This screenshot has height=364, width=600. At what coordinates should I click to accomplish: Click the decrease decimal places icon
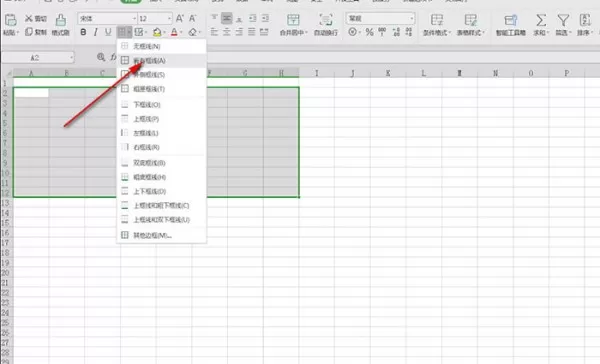click(x=409, y=32)
